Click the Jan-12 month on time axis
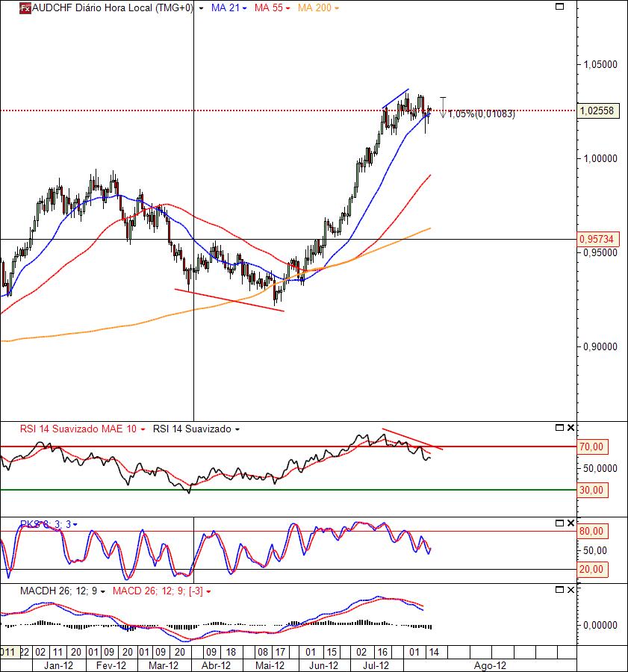The width and height of the screenshot is (628, 672). coord(59,665)
